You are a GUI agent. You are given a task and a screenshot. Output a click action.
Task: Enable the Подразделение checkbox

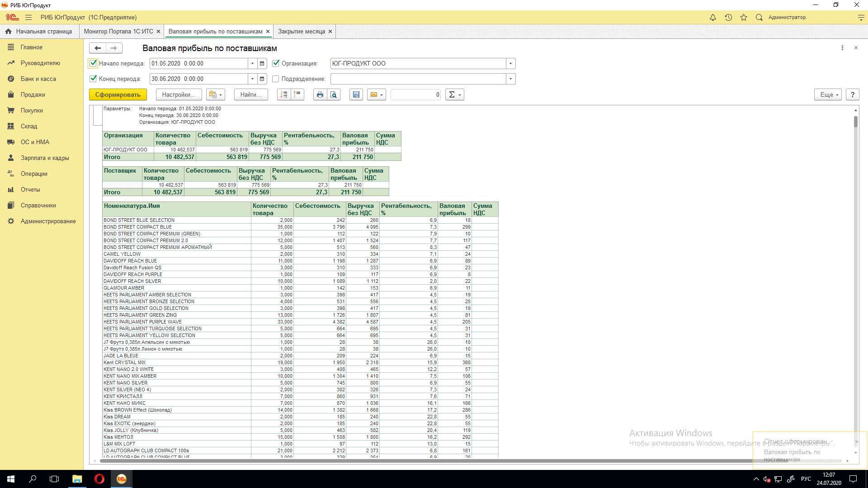click(276, 79)
